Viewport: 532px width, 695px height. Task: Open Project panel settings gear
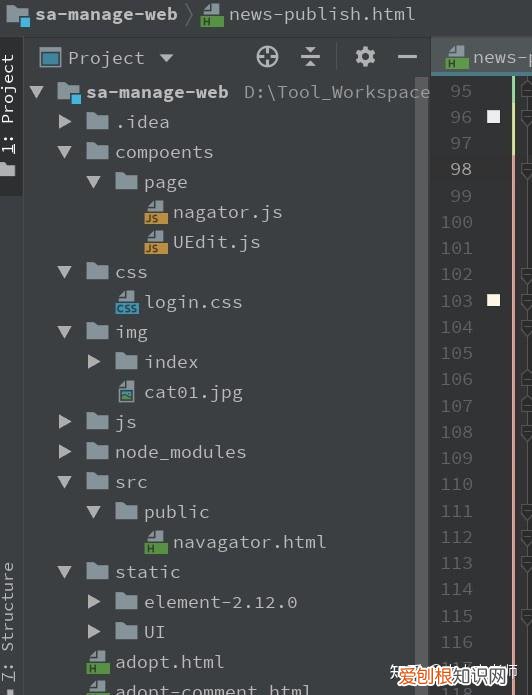[x=365, y=57]
